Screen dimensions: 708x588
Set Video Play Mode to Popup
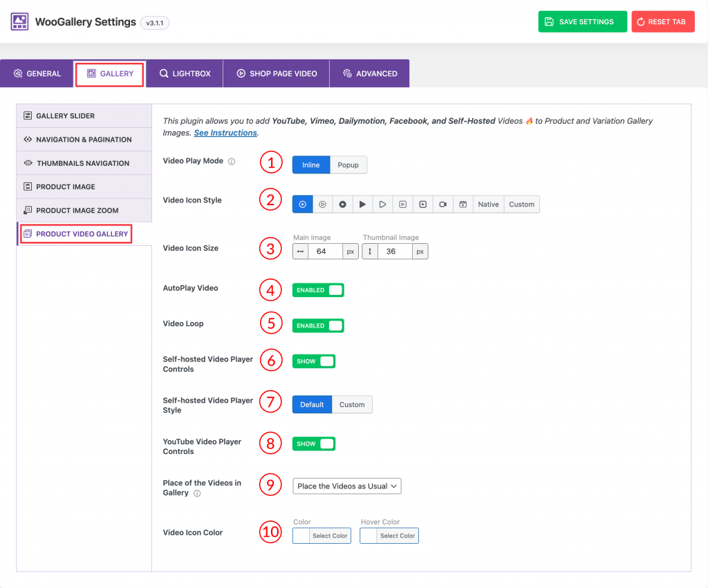348,164
